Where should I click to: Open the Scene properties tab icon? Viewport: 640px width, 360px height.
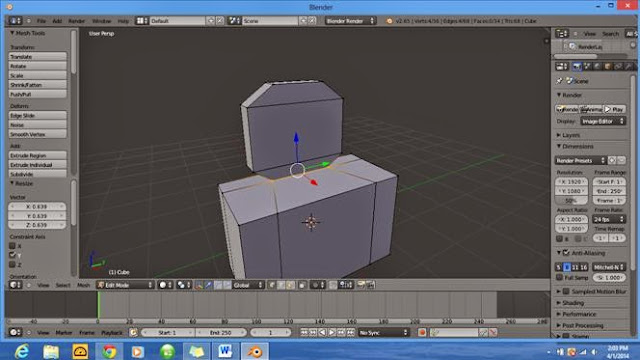(587, 67)
